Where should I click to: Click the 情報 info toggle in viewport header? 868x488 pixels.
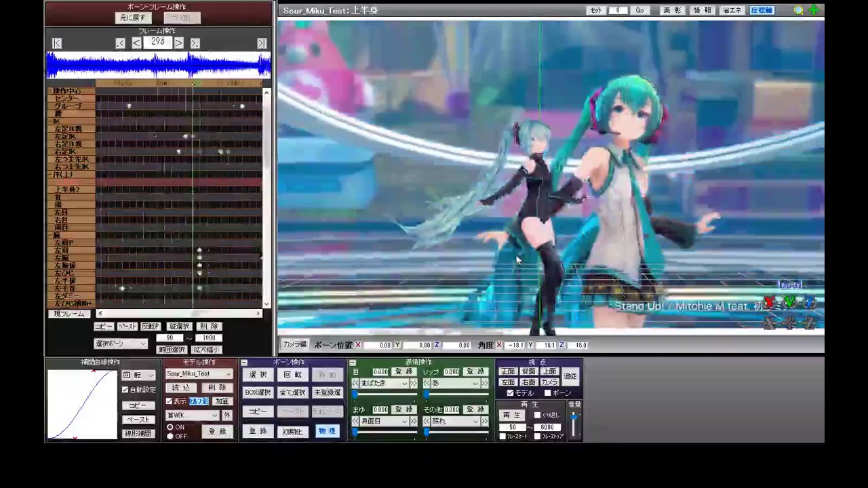pyautogui.click(x=702, y=10)
